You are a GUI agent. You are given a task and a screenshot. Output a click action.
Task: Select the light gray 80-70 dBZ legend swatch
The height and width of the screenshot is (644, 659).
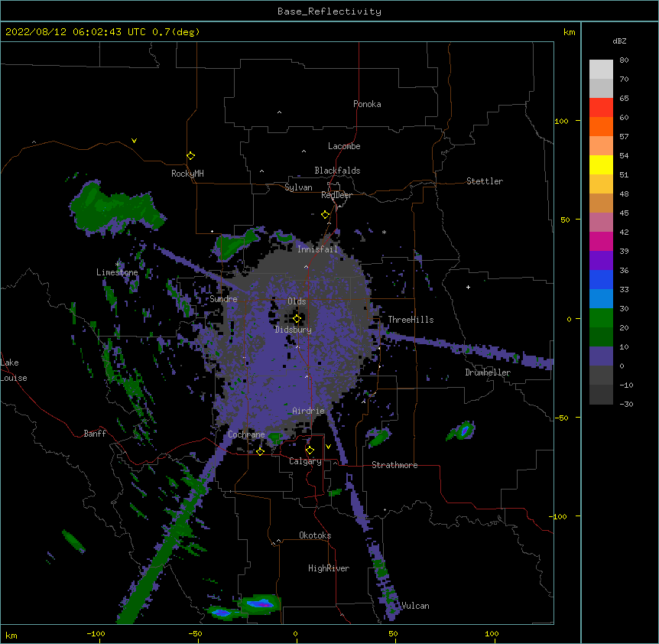(601, 70)
